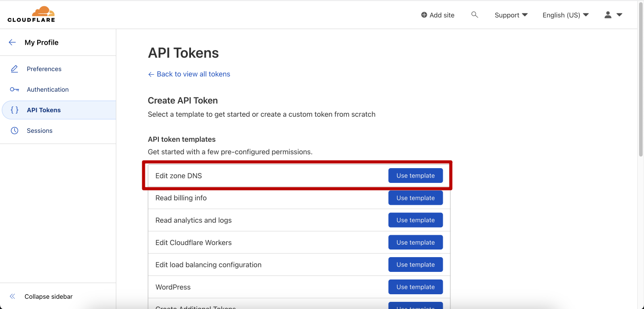
Task: Use template for Edit load balancing configuration
Action: coord(415,265)
